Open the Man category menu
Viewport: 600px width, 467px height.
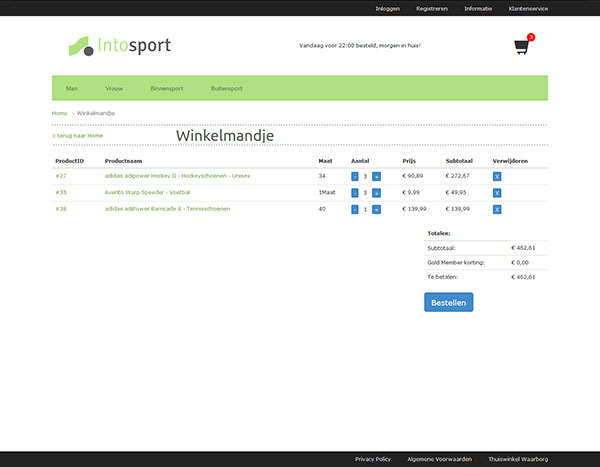[x=72, y=89]
